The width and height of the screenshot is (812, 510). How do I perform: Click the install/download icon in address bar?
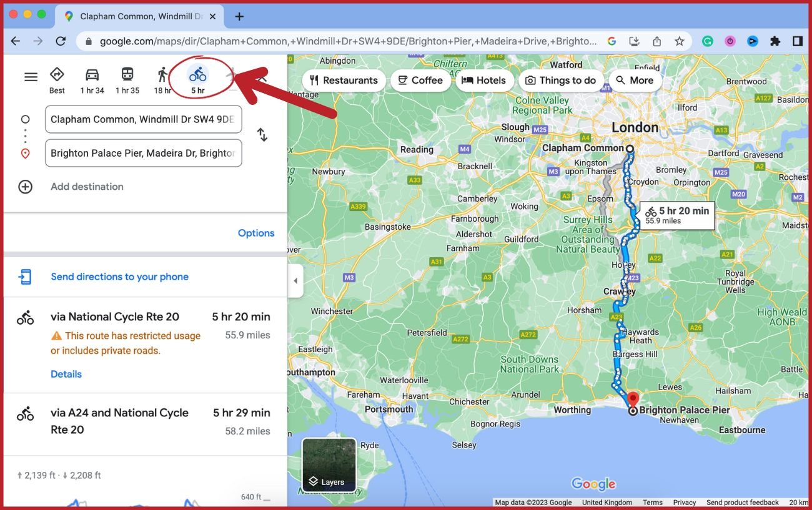(x=634, y=41)
